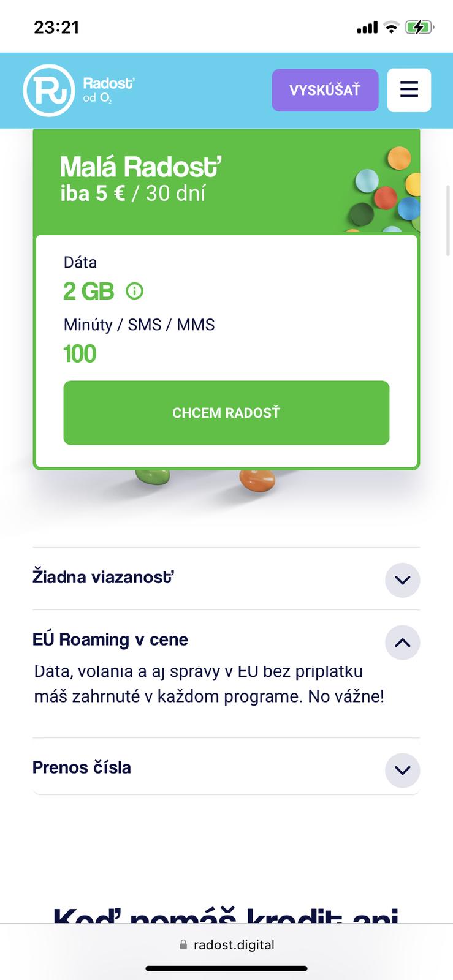Tap the battery charging status icon
Screen dimensions: 453x980
point(419,27)
